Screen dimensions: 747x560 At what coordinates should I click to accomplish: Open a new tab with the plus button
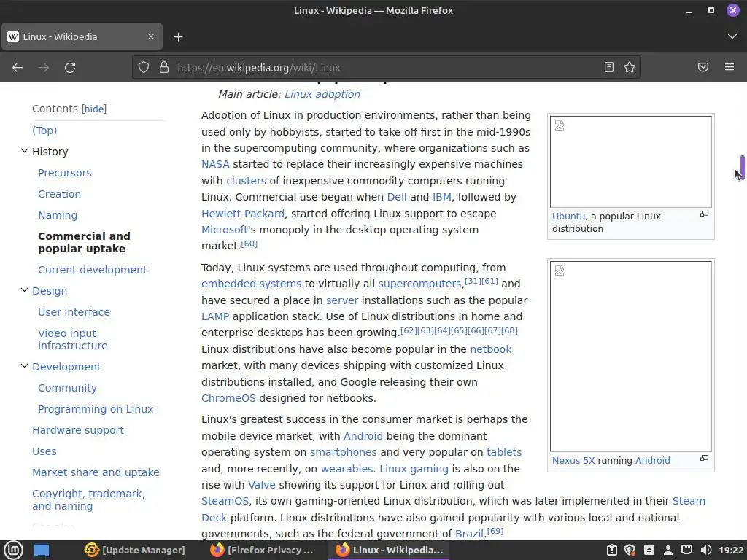click(178, 36)
